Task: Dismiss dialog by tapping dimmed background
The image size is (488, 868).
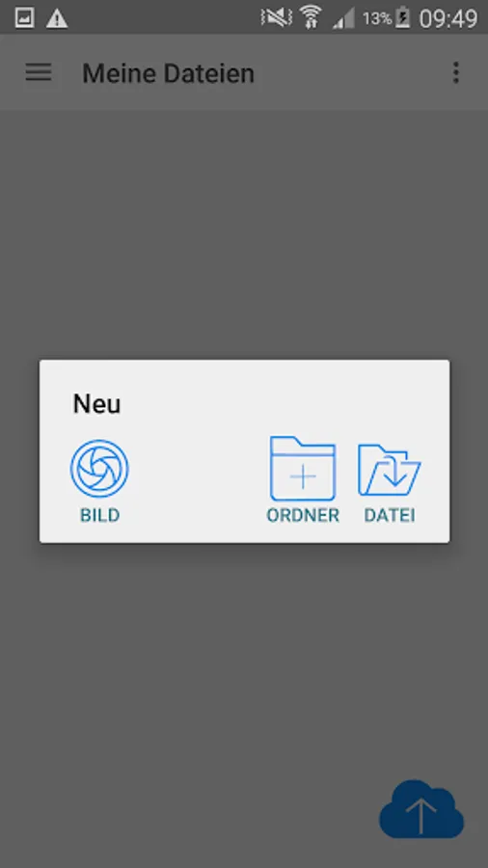Action: 243,665
